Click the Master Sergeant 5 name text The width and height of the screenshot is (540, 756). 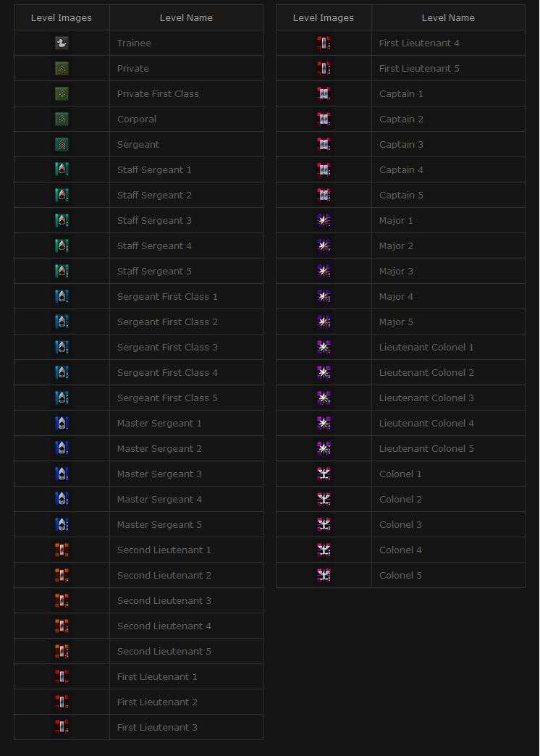point(159,525)
